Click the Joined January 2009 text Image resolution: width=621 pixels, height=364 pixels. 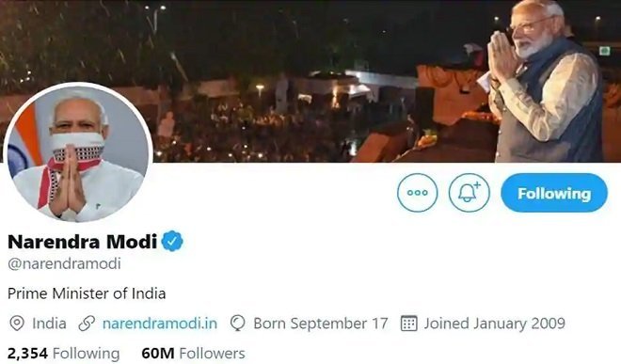pyautogui.click(x=495, y=324)
